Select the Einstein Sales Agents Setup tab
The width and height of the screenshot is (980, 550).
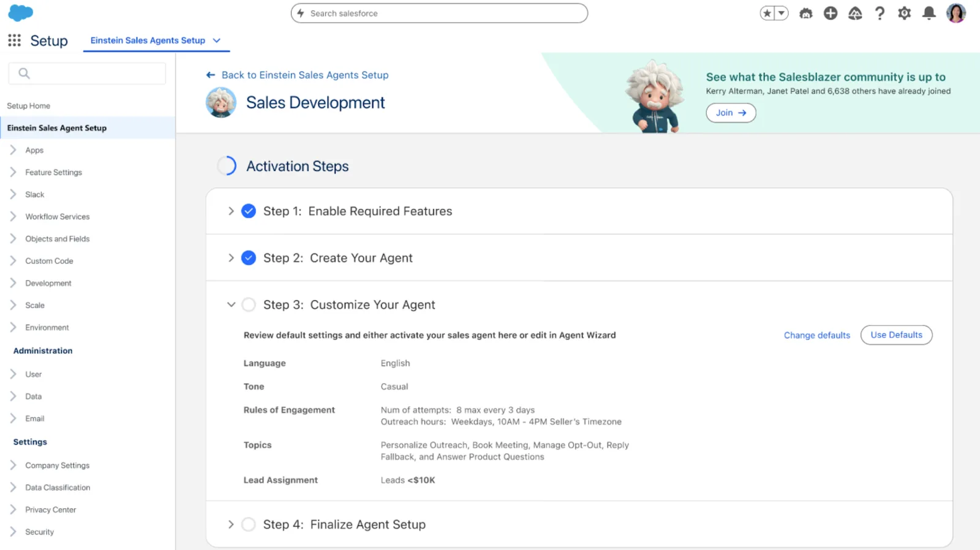148,40
